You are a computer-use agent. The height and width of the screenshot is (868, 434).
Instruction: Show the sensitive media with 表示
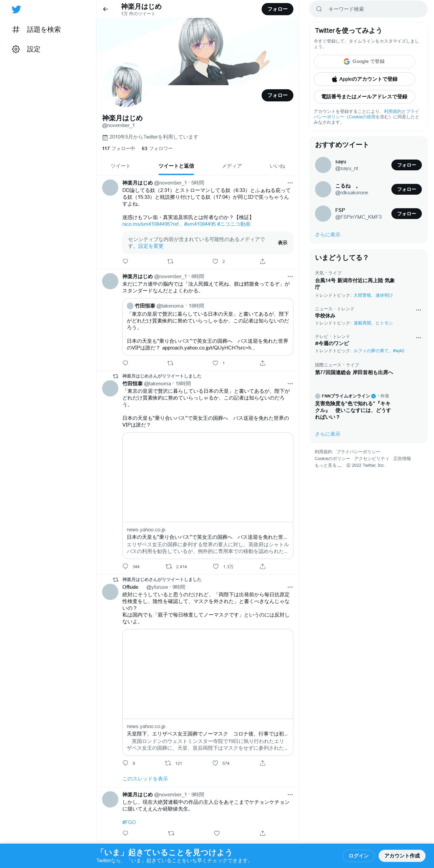coord(283,243)
